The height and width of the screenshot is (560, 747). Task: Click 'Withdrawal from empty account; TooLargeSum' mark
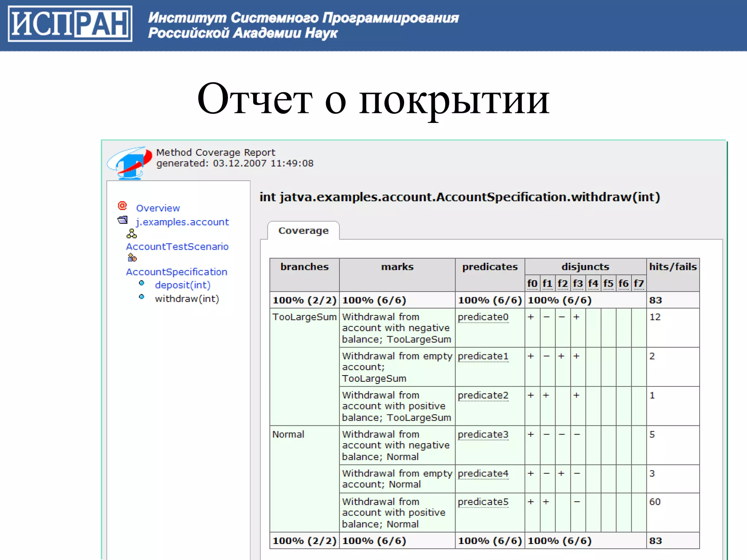point(397,367)
